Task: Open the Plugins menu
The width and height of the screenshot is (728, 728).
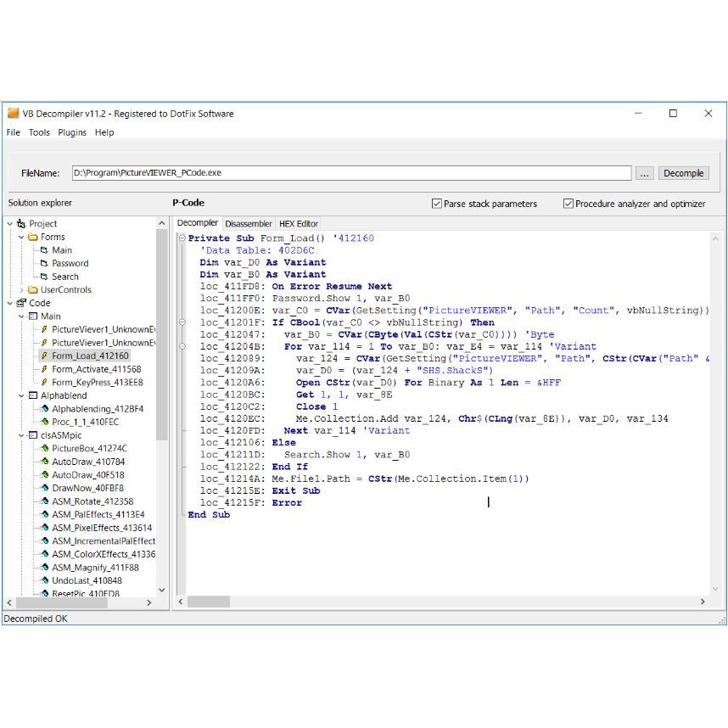Action: (72, 132)
